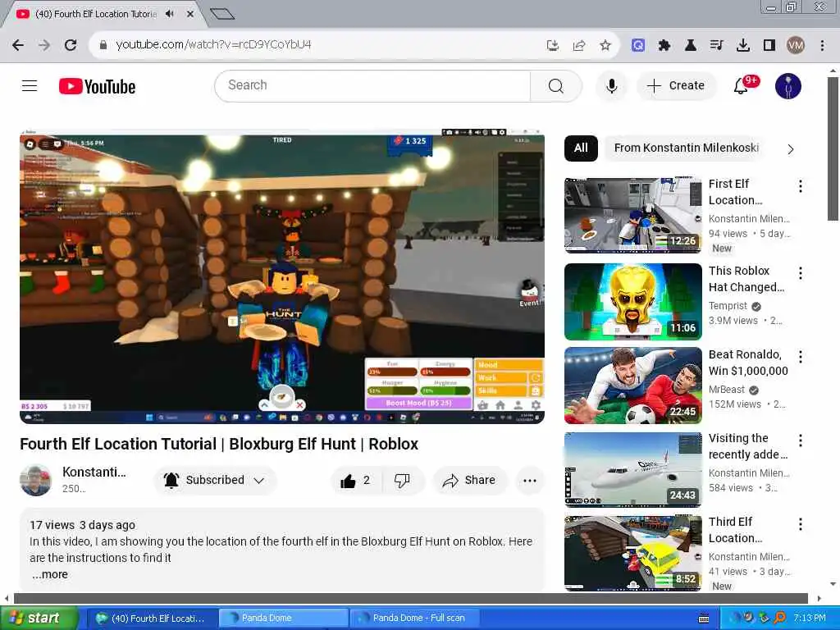The height and width of the screenshot is (630, 840).
Task: Click the page vertical scrollbar thumb
Action: (832, 148)
